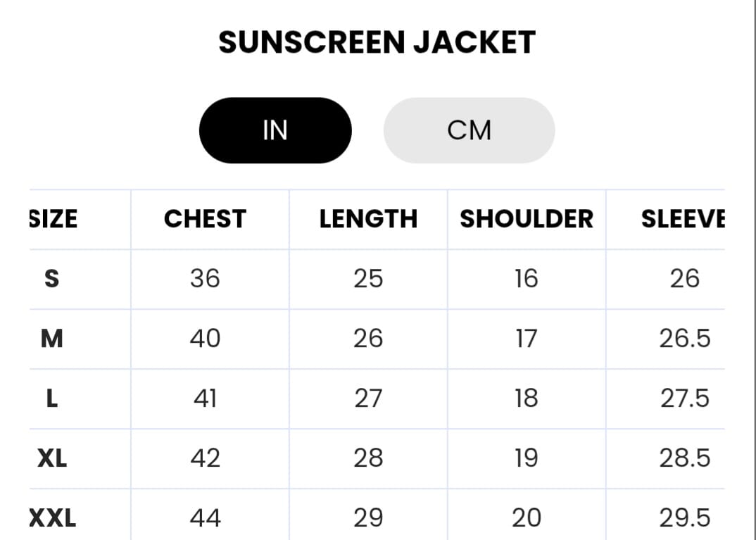
Task: Click the LENGTH column header
Action: (x=368, y=219)
